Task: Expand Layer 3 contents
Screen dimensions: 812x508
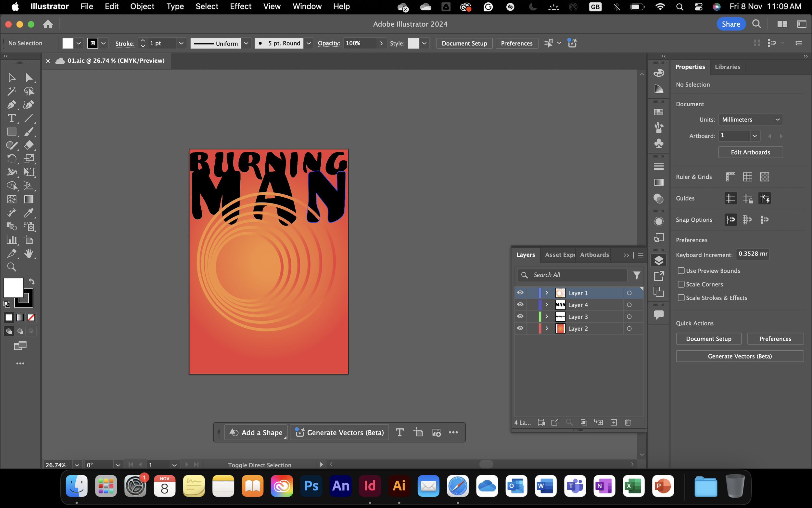Action: click(547, 317)
